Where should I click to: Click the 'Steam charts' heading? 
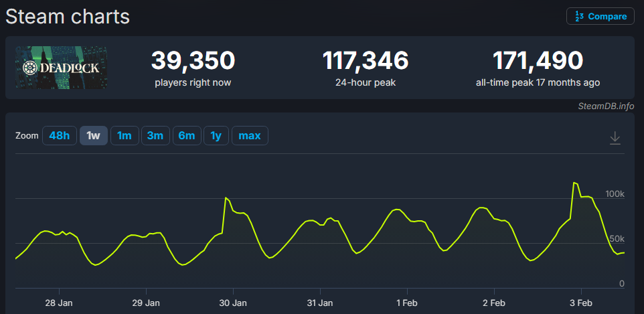coord(68,17)
